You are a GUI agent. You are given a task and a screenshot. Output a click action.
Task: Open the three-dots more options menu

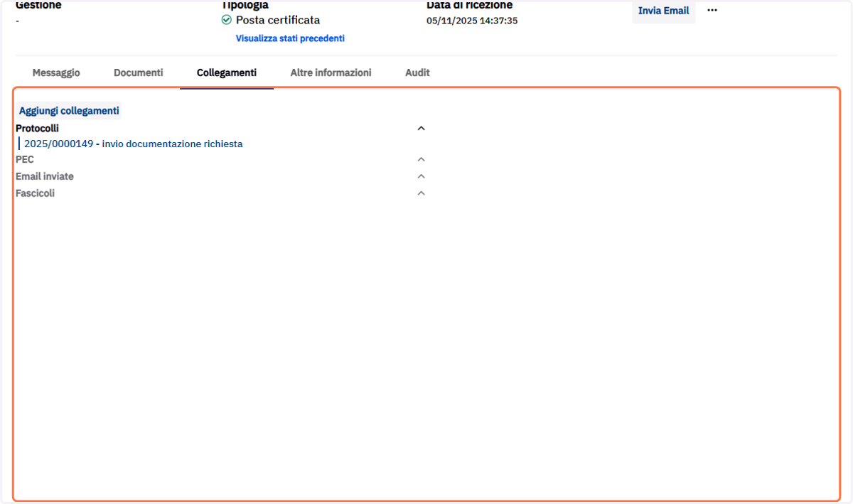(712, 11)
